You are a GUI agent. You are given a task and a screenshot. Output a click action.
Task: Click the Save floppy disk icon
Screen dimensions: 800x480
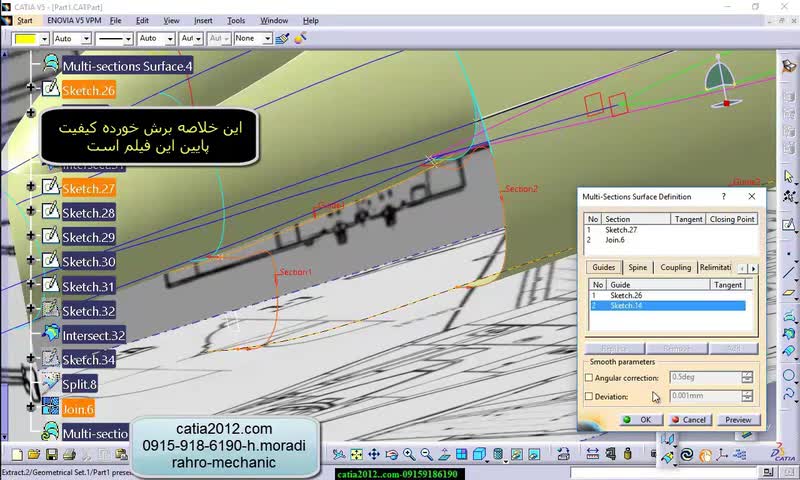52,454
